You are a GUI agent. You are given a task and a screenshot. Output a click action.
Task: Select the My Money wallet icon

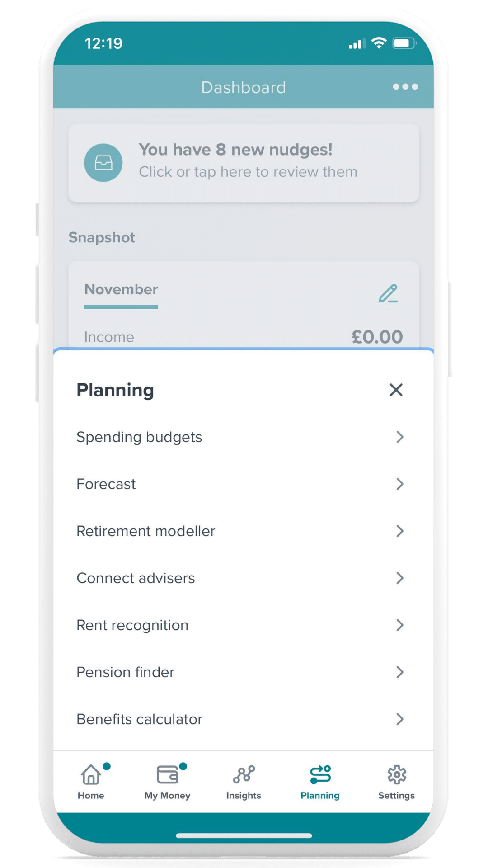pyautogui.click(x=167, y=773)
